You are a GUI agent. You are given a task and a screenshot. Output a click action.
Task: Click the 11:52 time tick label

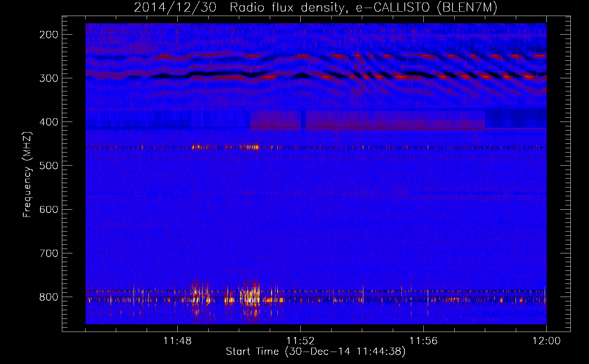click(x=300, y=341)
